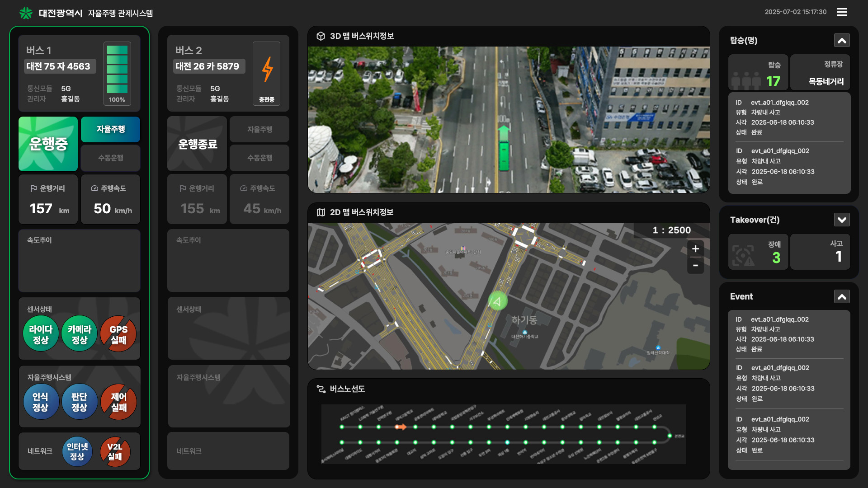Open the hamburger menu at top right
The image size is (868, 488).
[842, 12]
